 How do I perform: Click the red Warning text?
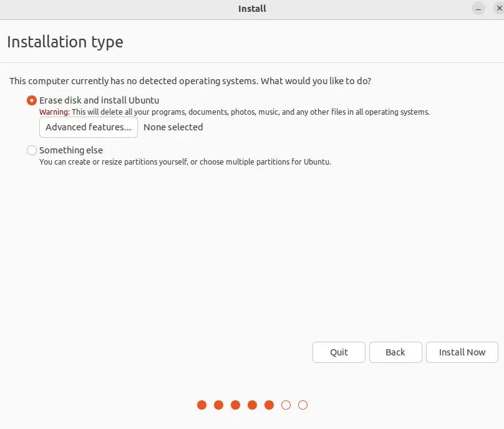(54, 112)
